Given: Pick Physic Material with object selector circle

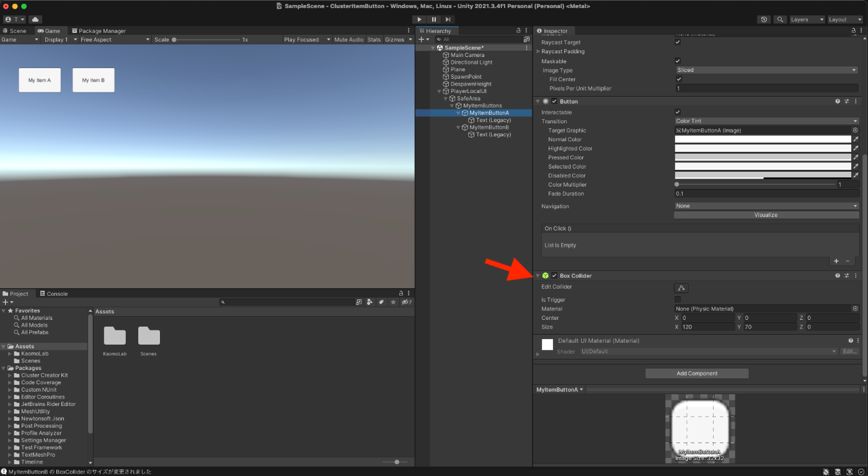Looking at the screenshot, I should click(855, 309).
